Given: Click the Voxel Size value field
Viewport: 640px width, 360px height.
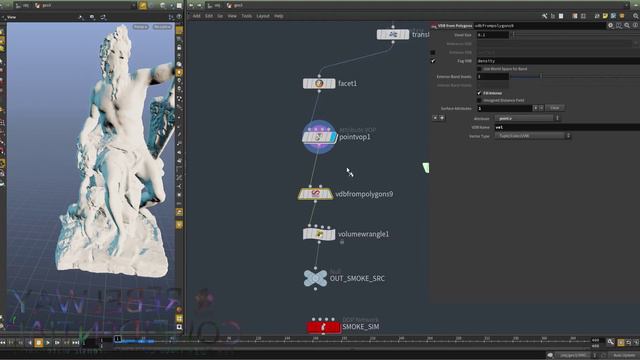Looking at the screenshot, I should point(493,35).
